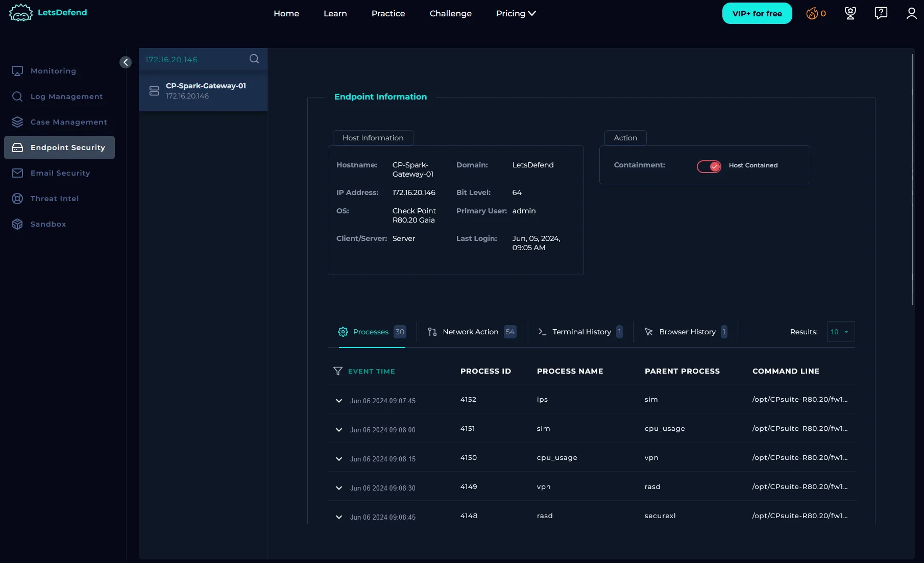924x563 pixels.
Task: Collapse the sidebar with the arrow button
Action: click(x=126, y=62)
